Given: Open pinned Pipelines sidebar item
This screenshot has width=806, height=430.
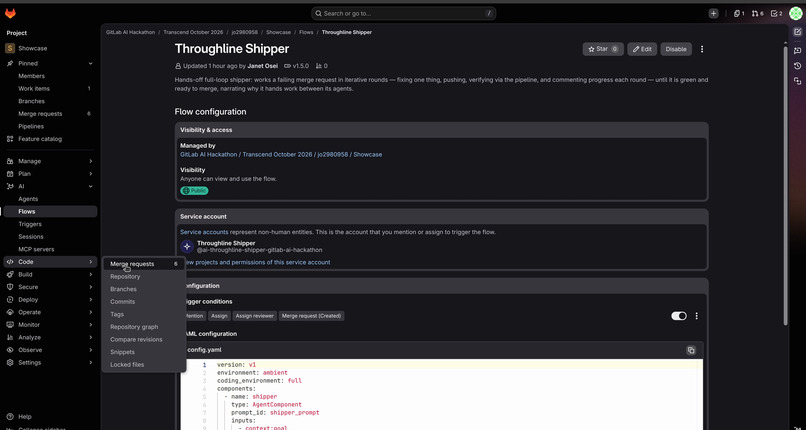Looking at the screenshot, I should [x=50, y=126].
